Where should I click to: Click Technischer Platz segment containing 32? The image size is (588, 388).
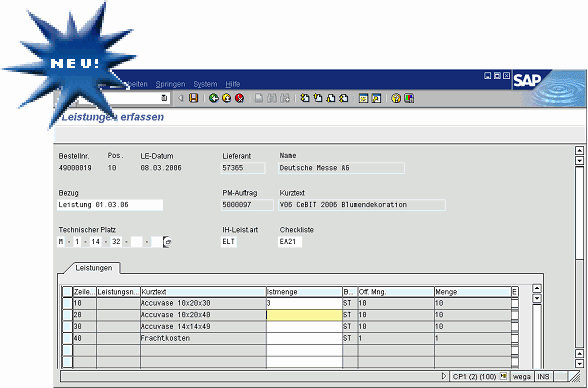tap(116, 242)
